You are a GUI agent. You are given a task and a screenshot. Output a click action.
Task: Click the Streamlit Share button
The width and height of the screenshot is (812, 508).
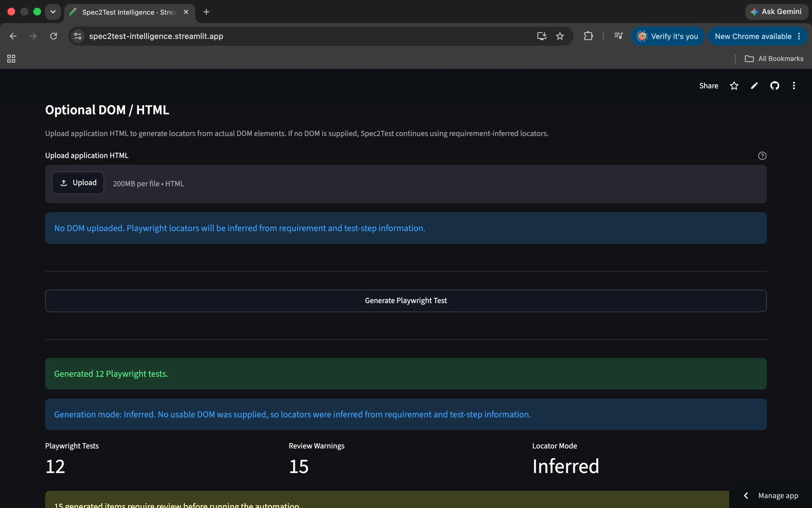click(709, 86)
